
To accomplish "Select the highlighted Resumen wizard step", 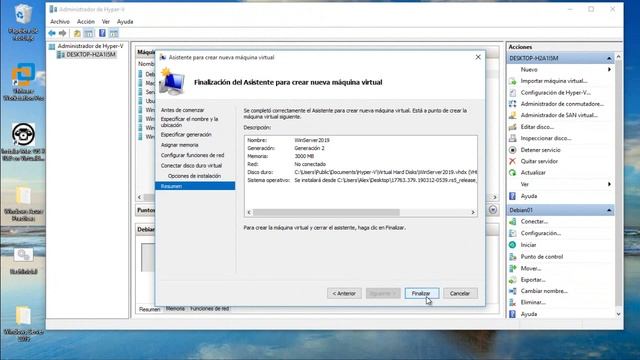I will click(195, 186).
